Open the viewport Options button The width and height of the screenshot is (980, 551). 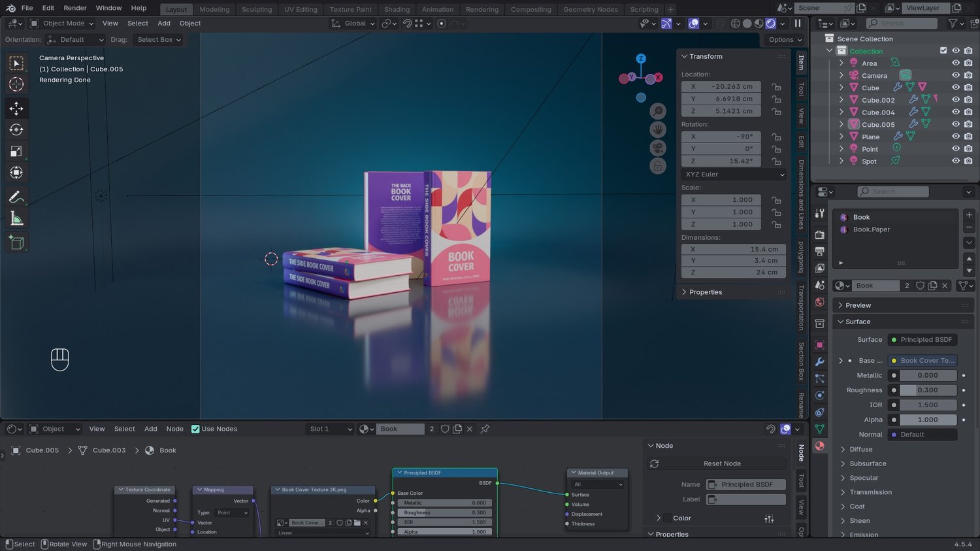click(x=785, y=40)
